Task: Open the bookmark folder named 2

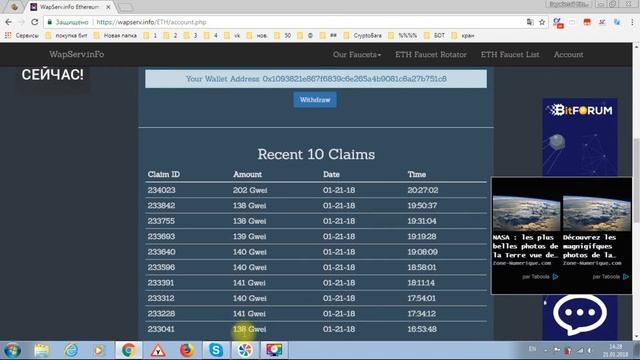Action: [171, 36]
